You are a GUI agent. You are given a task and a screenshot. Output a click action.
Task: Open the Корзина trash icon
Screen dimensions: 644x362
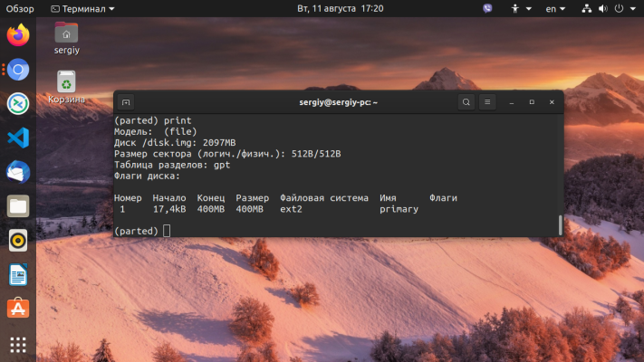tap(66, 87)
